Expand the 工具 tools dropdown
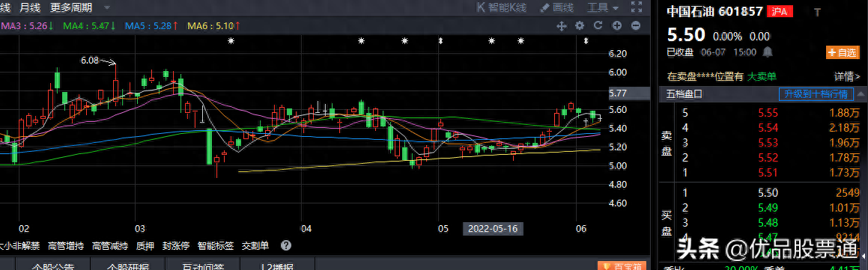 [x=603, y=7]
